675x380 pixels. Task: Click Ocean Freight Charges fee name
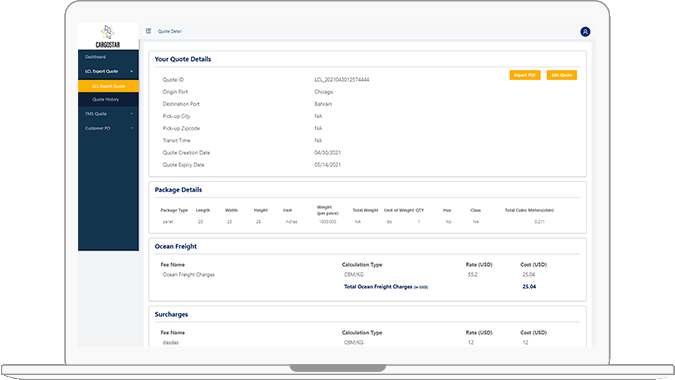pos(189,275)
